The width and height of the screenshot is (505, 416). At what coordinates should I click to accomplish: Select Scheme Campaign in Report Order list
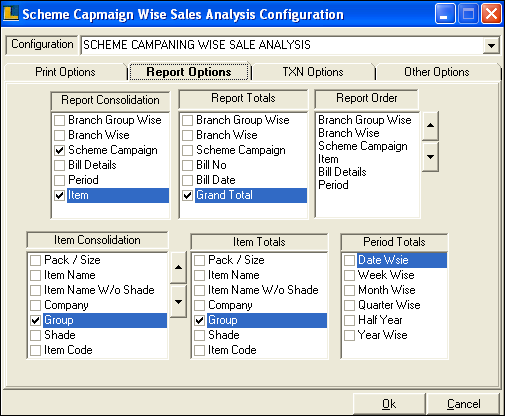coord(363,146)
